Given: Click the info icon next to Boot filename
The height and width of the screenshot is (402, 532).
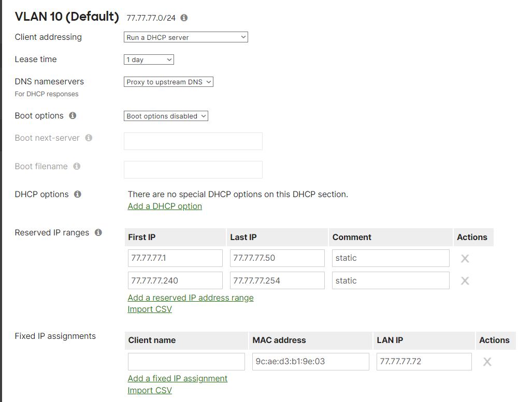Looking at the screenshot, I should click(76, 166).
